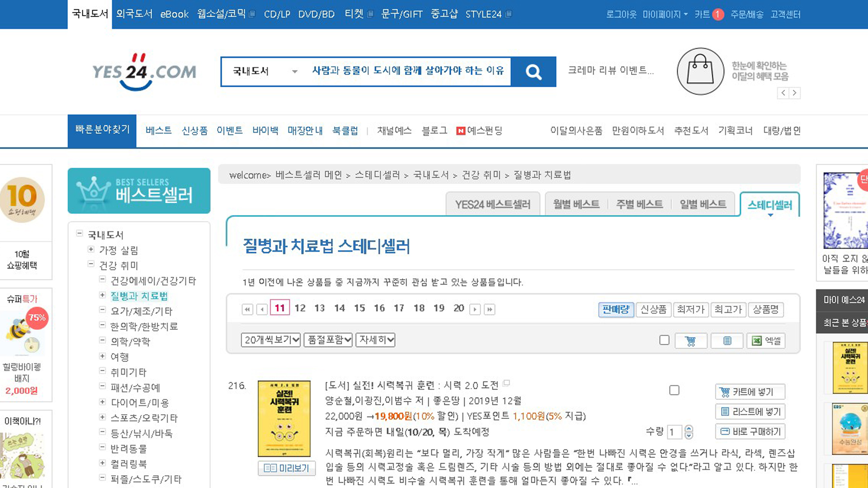Expand the 가정 살림 category

pyautogui.click(x=91, y=249)
